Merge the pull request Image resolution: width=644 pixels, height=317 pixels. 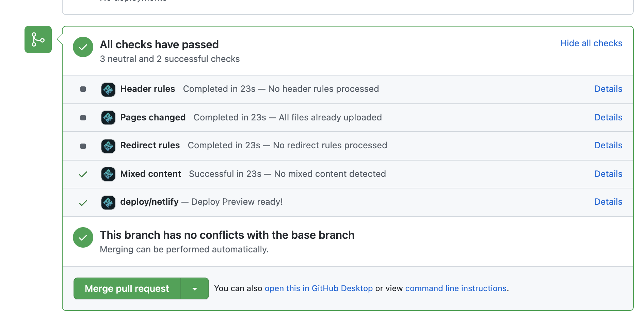coord(127,289)
